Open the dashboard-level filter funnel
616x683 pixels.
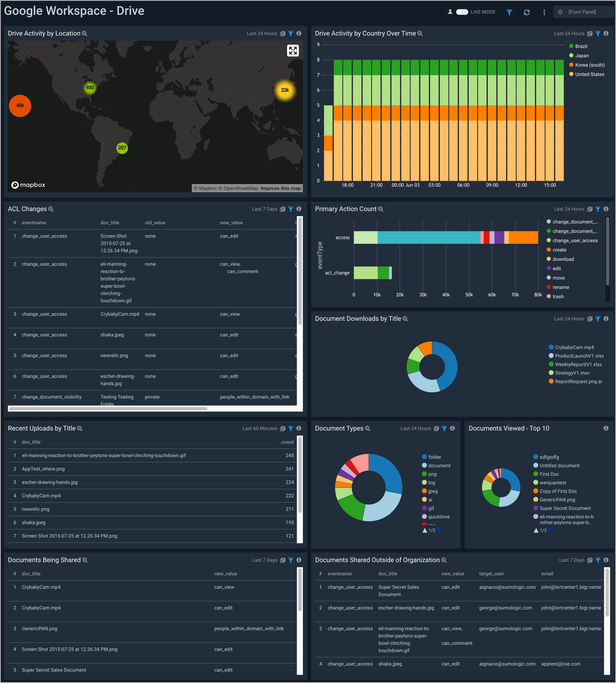tap(509, 12)
